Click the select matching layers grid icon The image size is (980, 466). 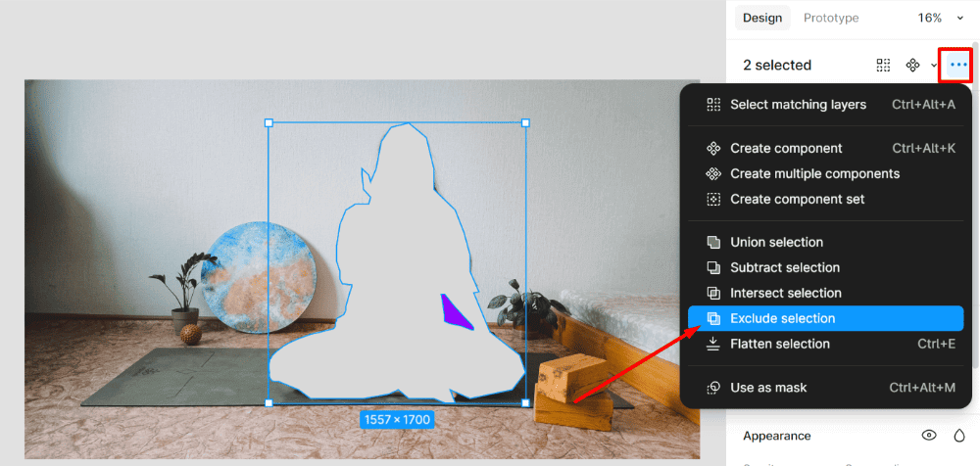point(883,65)
